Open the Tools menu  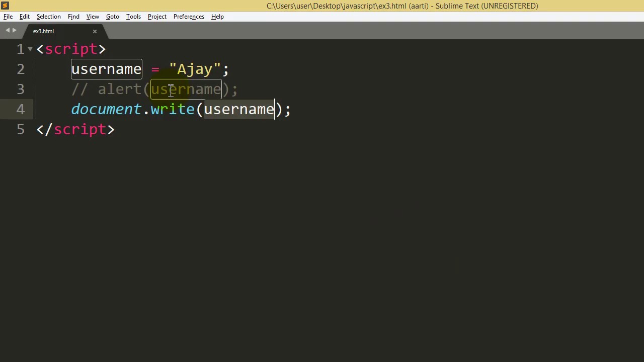[133, 17]
